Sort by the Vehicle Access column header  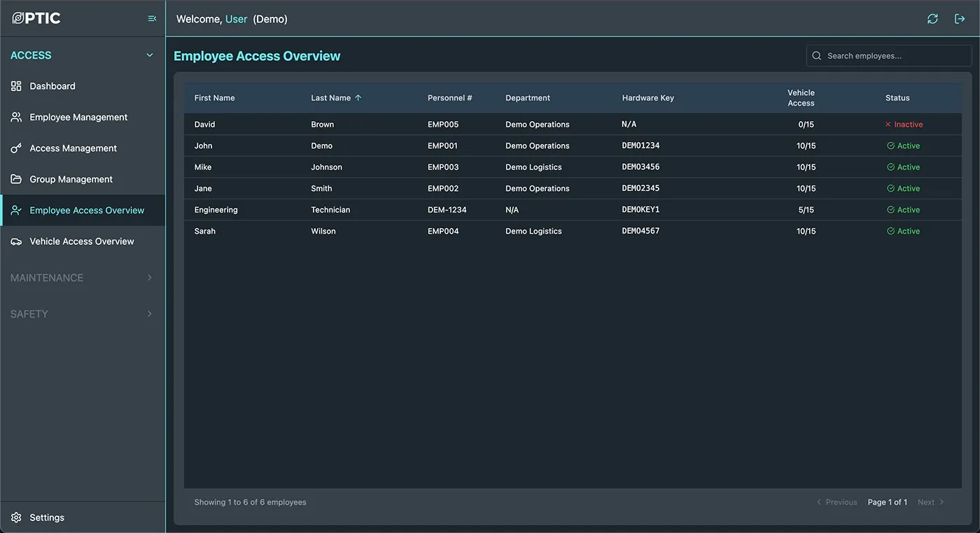tap(801, 98)
